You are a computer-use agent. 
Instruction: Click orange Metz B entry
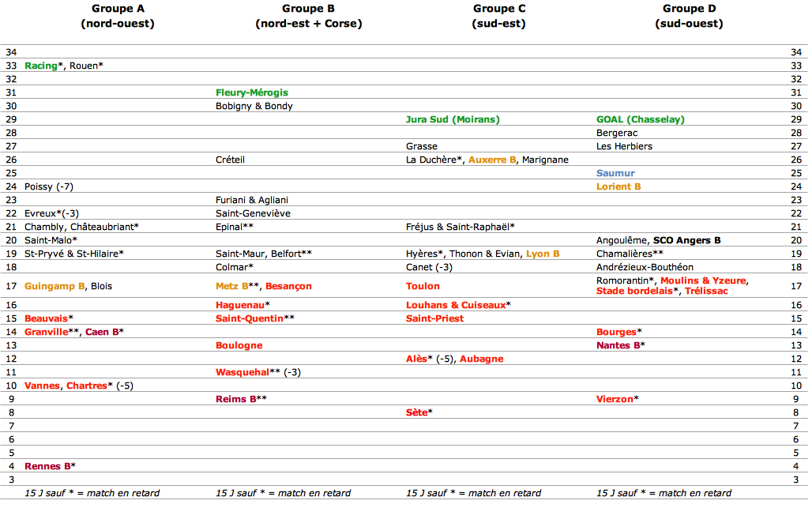pyautogui.click(x=231, y=286)
